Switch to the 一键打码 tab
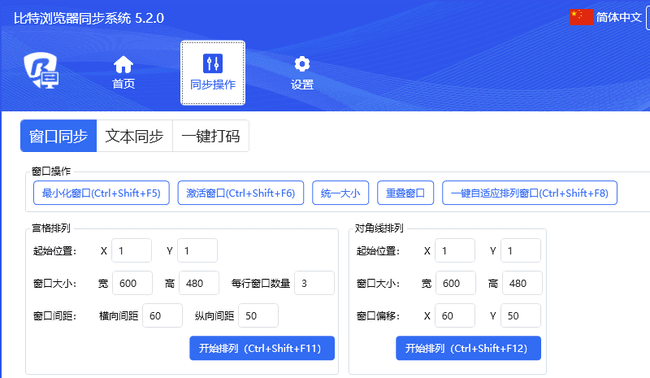This screenshot has width=650, height=378. click(211, 136)
